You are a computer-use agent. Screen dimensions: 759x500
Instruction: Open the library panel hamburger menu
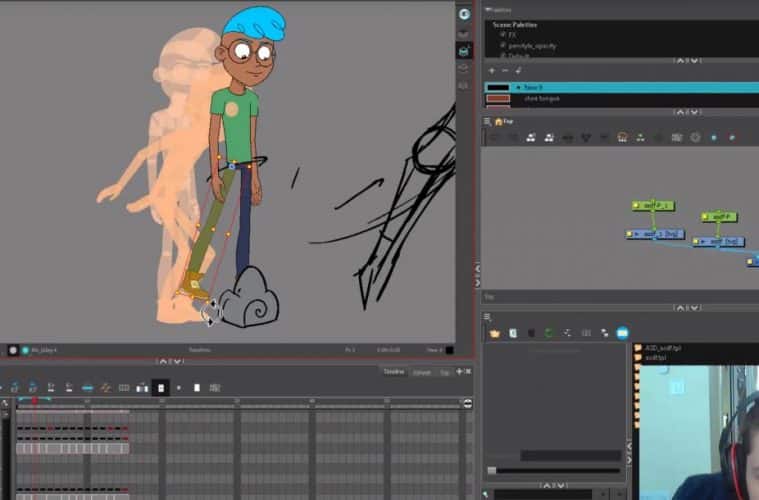tap(487, 317)
